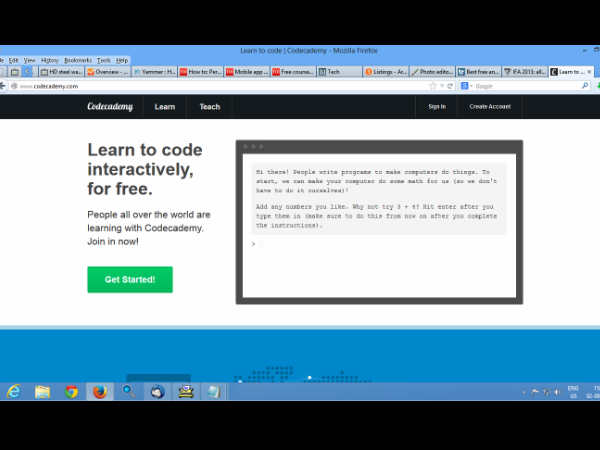Click the Codecademy logo in navbar
The width and height of the screenshot is (600, 450).
tap(110, 107)
